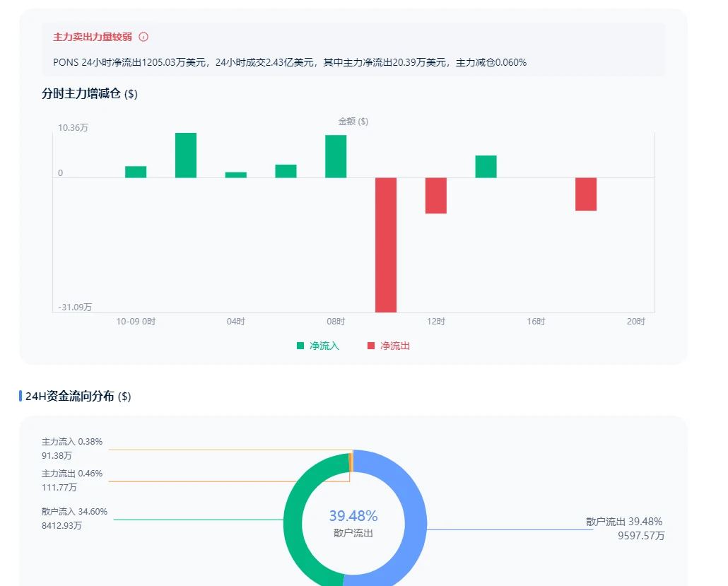Click the 主力流出 0.46% label
This screenshot has height=586, width=728.
coord(72,474)
